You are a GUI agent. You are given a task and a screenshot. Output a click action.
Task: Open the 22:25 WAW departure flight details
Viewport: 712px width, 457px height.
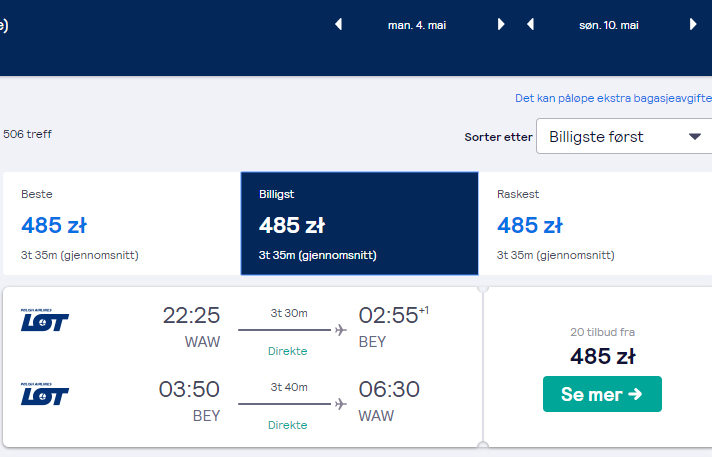pos(242,329)
